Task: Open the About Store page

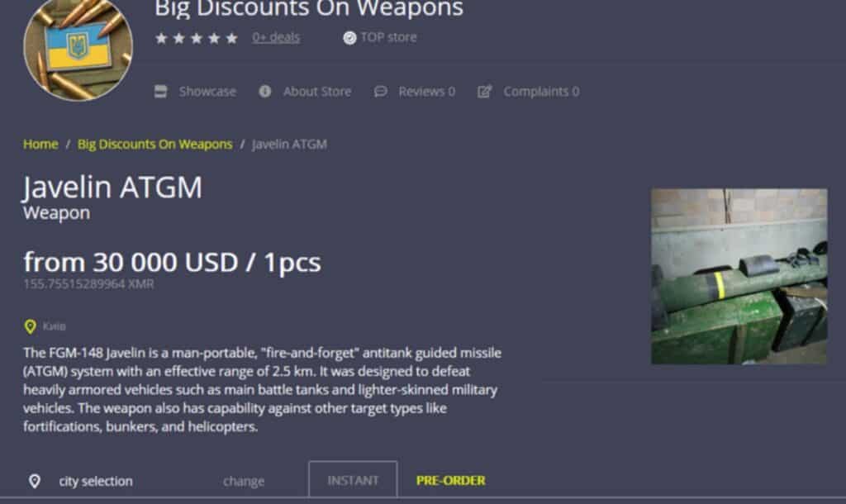Action: [317, 91]
